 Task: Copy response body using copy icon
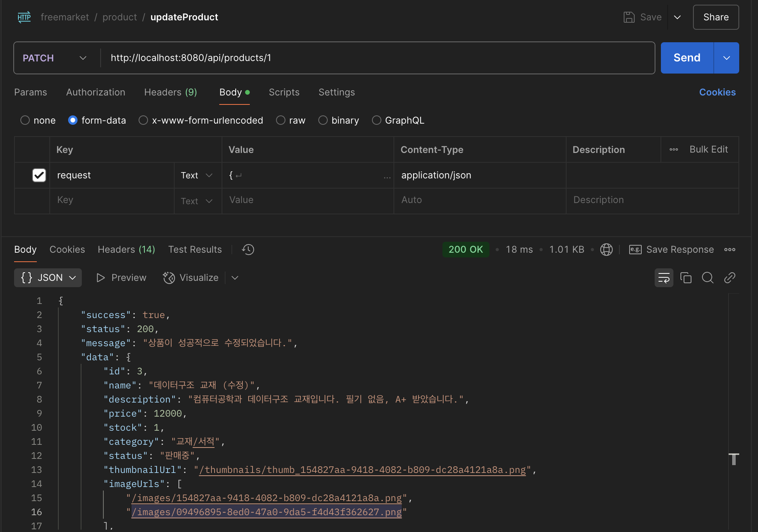tap(686, 278)
